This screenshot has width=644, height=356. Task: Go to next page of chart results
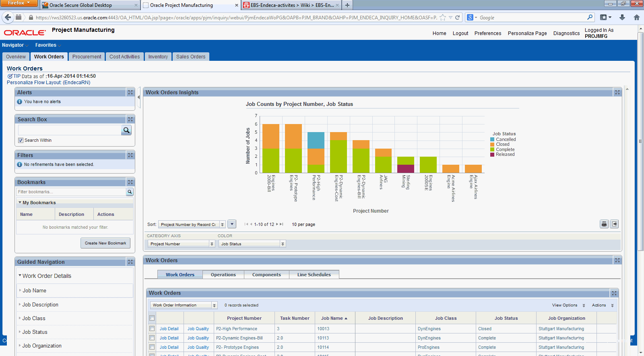277,224
